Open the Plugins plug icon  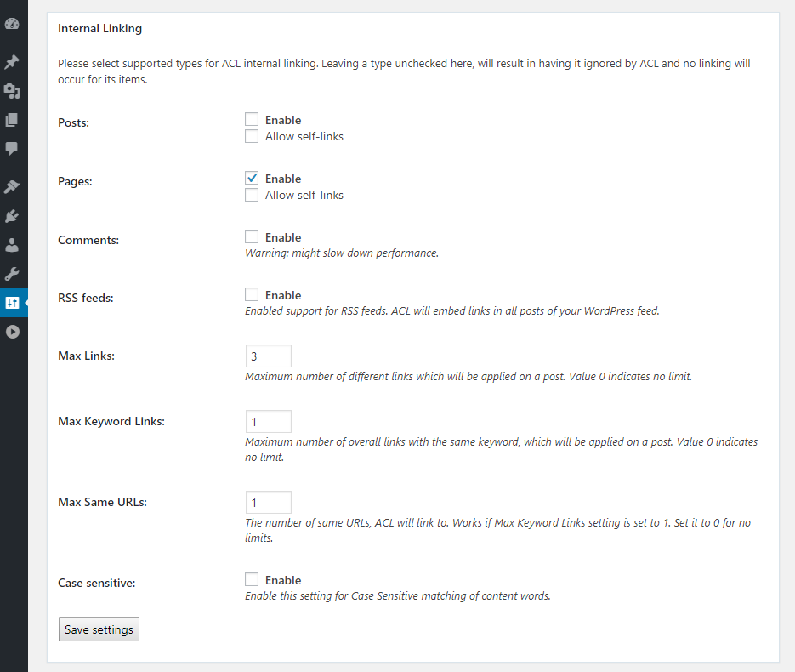(12, 216)
